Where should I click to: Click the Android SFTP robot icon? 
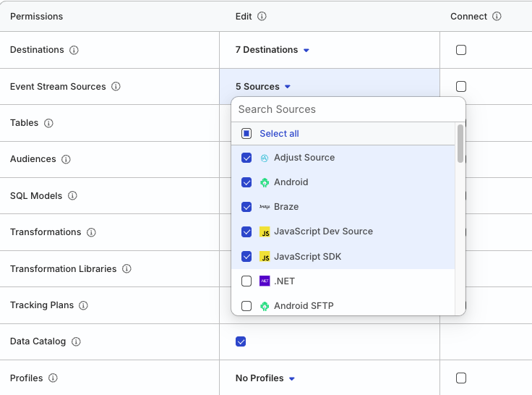coord(265,306)
